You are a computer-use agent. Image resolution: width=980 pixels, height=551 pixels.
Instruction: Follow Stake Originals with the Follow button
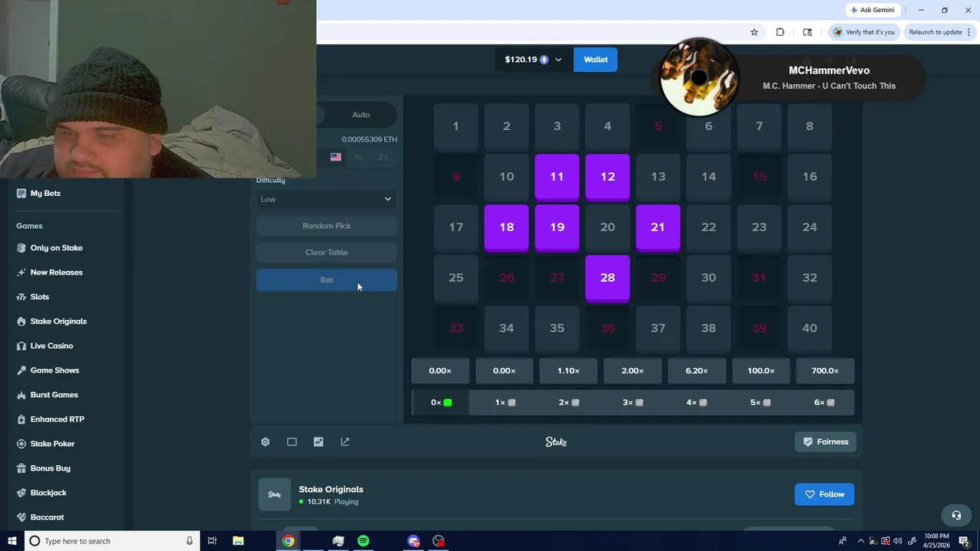point(825,494)
